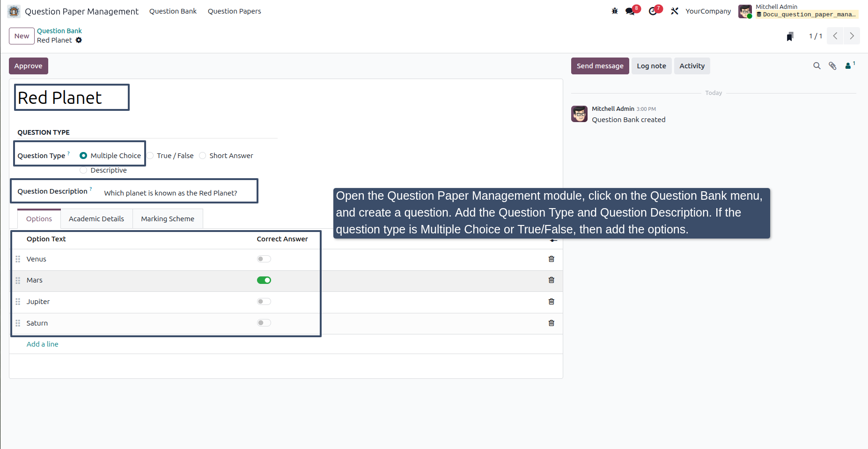
Task: Select the Short Answer question type
Action: tap(203, 156)
